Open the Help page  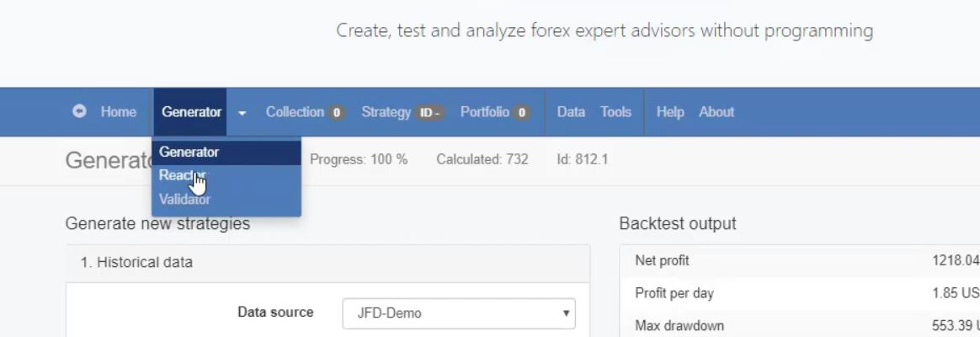(x=670, y=112)
